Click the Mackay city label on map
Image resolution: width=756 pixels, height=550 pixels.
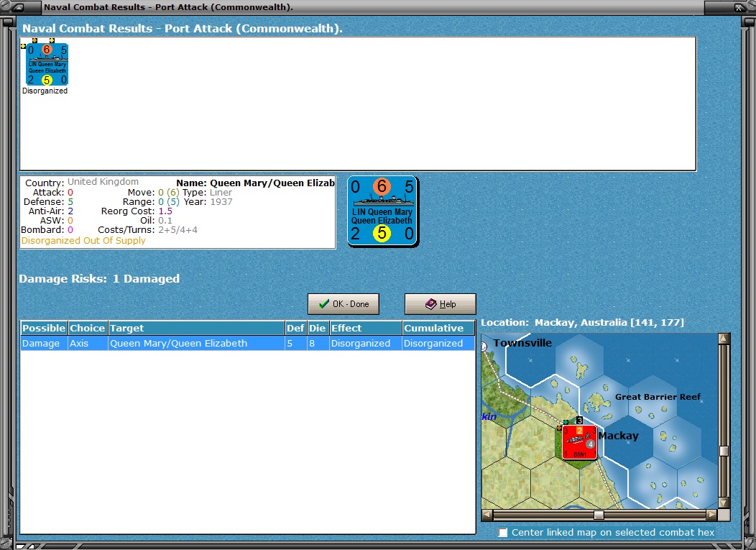(x=618, y=436)
